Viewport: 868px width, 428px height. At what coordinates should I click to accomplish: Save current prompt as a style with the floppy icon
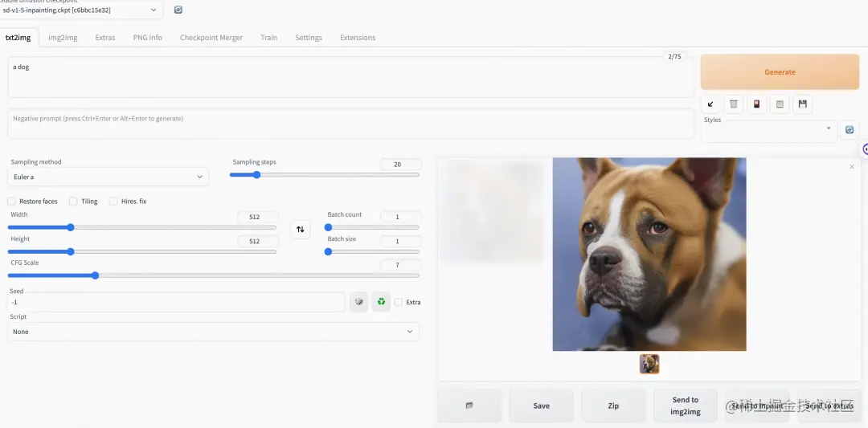coord(803,104)
